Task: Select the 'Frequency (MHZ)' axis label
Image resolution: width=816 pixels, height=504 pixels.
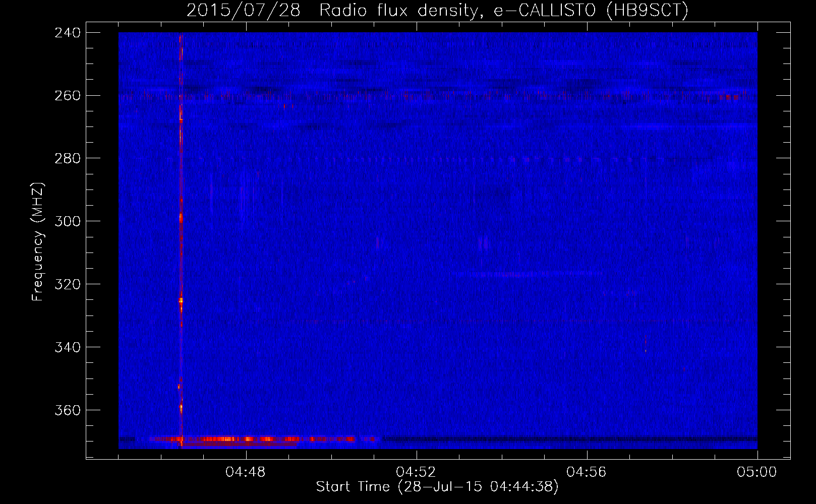Action: coord(38,242)
